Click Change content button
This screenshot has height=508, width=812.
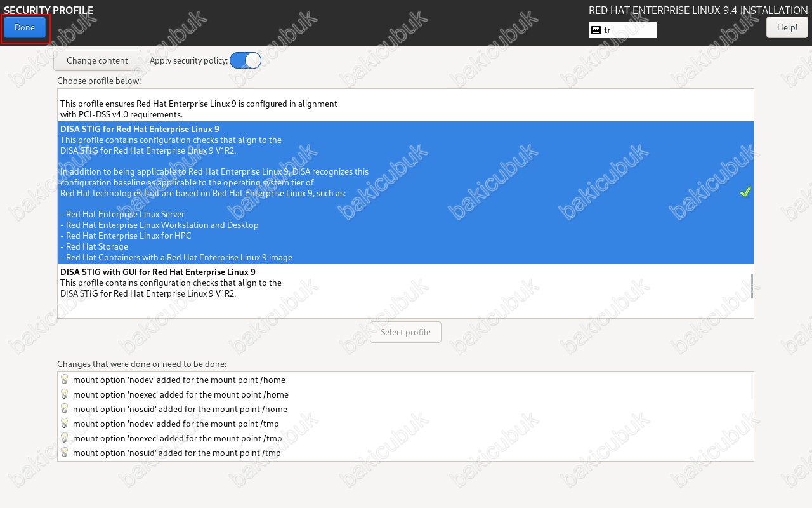[97, 60]
